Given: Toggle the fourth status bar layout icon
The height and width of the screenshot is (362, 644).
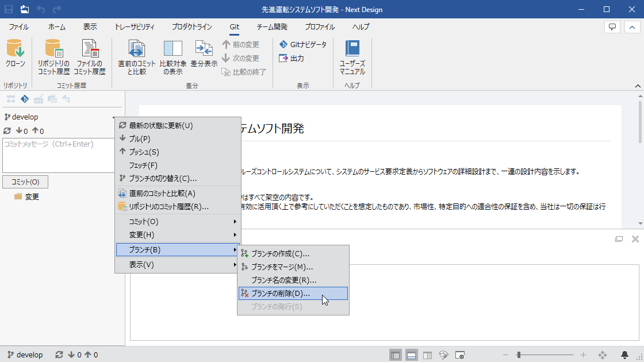Looking at the screenshot, I should click(x=443, y=355).
